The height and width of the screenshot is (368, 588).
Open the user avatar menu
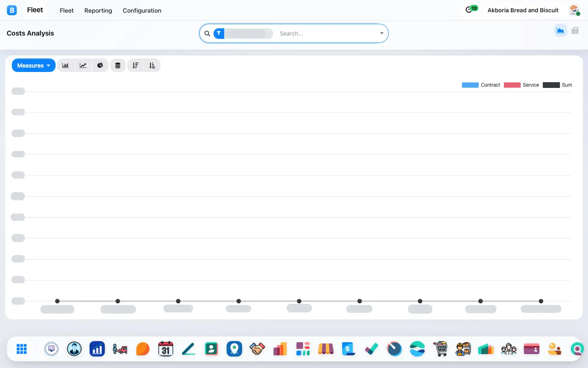tap(574, 10)
